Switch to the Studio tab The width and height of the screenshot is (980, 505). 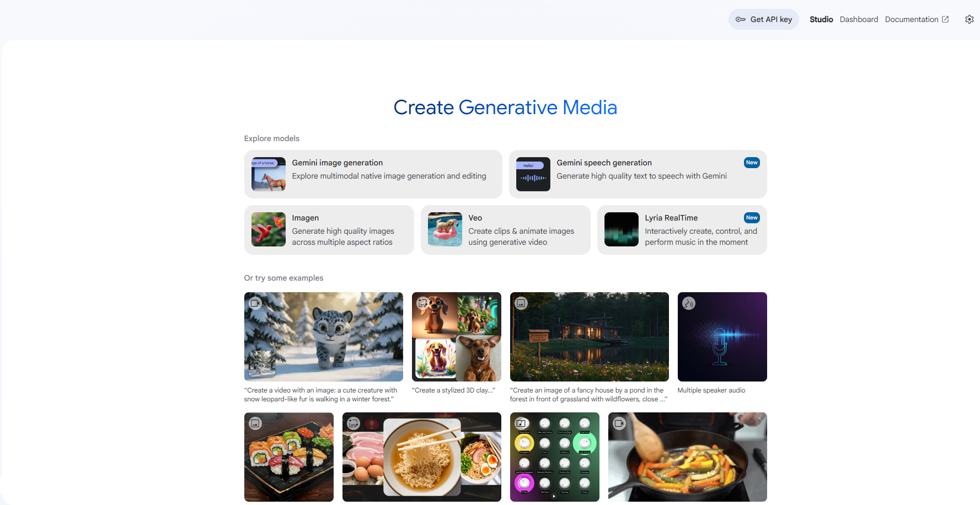point(821,19)
